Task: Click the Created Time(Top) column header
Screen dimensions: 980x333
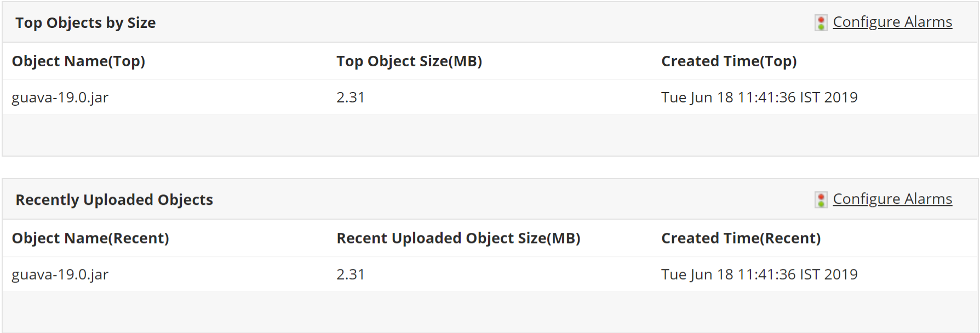Action: point(729,61)
